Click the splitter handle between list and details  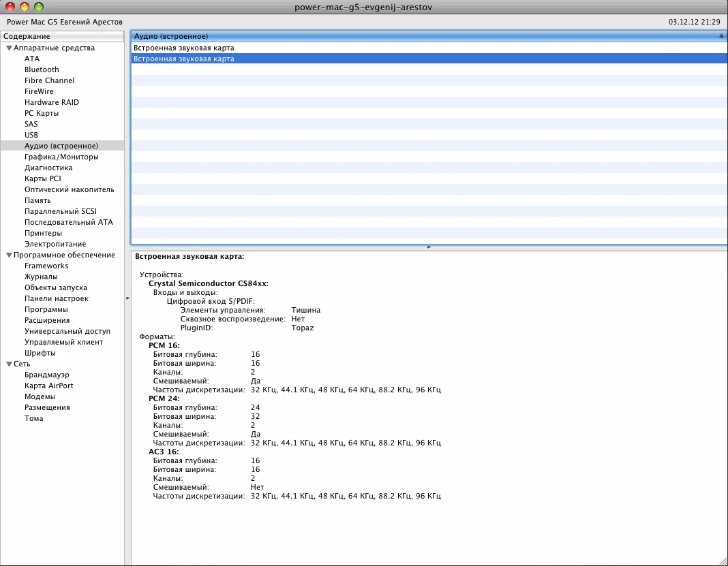coord(428,247)
